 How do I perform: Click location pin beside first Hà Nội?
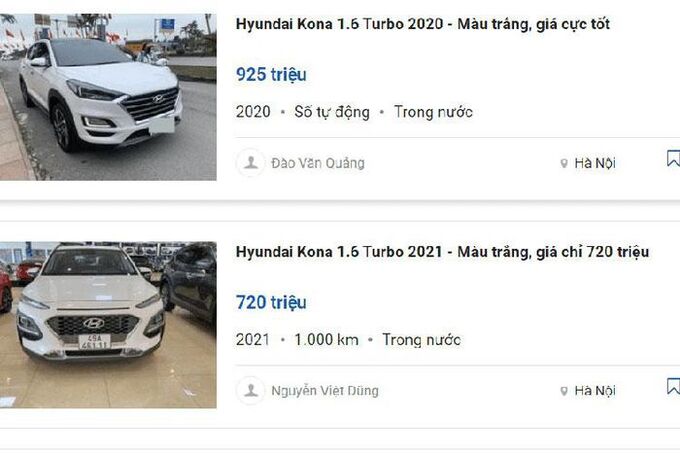(x=564, y=163)
